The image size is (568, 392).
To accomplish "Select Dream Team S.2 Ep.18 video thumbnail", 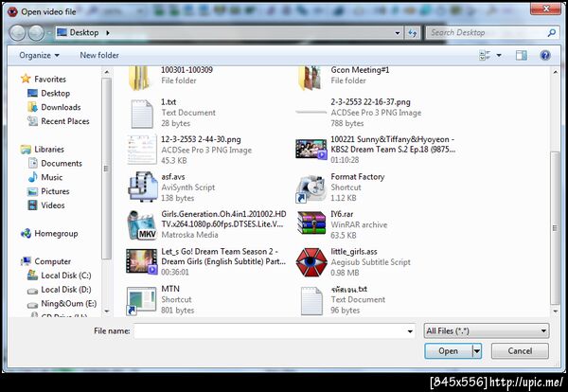I will [311, 150].
